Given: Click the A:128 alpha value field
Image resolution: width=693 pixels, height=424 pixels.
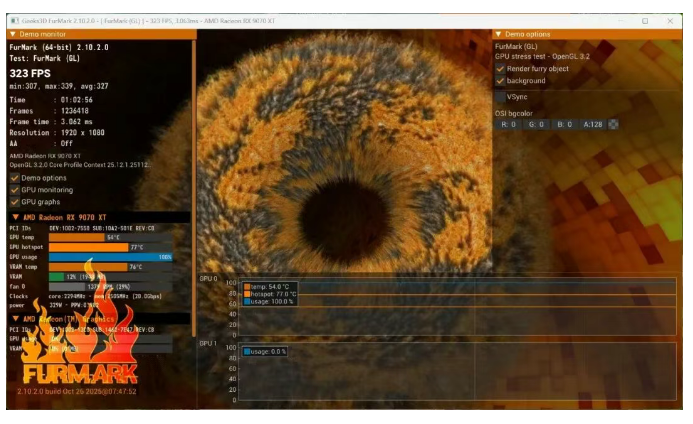Looking at the screenshot, I should [x=593, y=124].
